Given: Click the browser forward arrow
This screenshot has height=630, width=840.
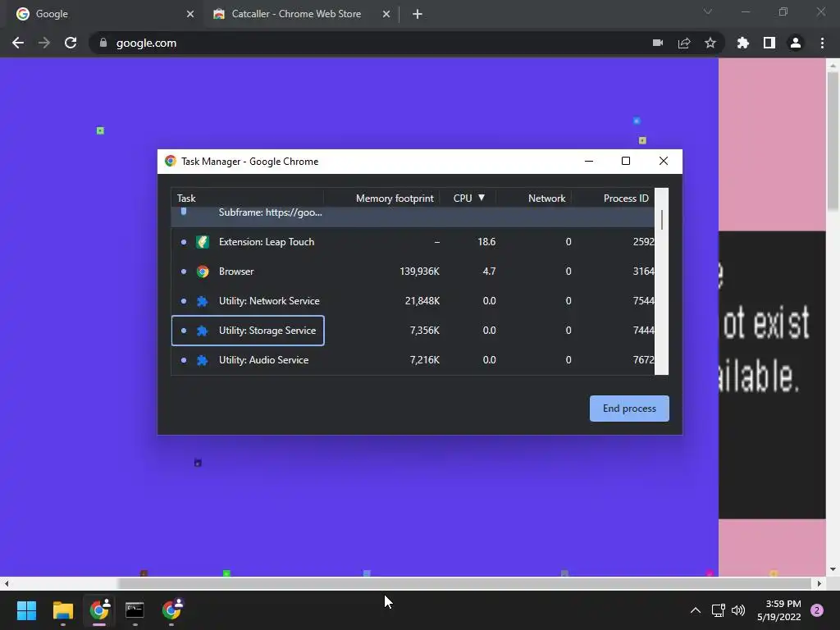Looking at the screenshot, I should [x=44, y=43].
